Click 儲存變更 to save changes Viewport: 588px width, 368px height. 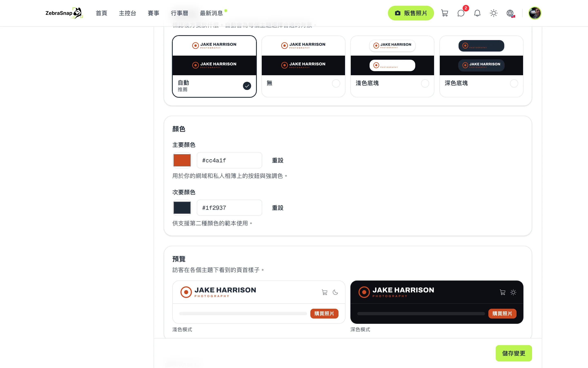click(513, 353)
